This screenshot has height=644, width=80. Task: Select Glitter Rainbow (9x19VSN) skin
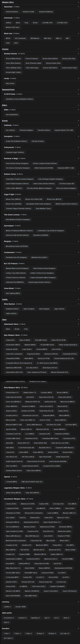[x=44, y=168]
